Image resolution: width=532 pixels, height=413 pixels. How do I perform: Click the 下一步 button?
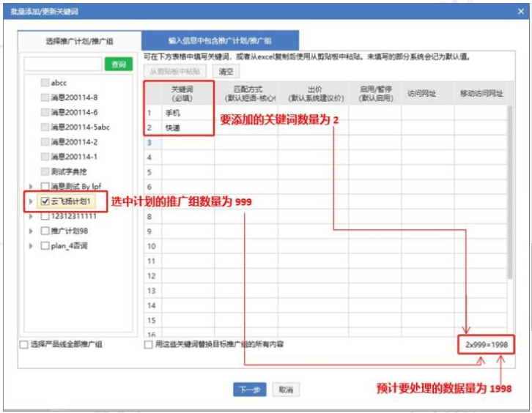point(250,390)
